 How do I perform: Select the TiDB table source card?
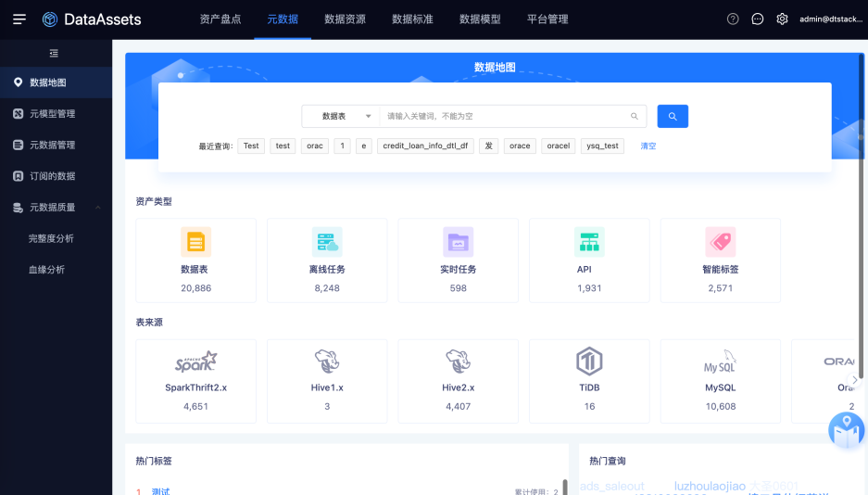(x=589, y=382)
